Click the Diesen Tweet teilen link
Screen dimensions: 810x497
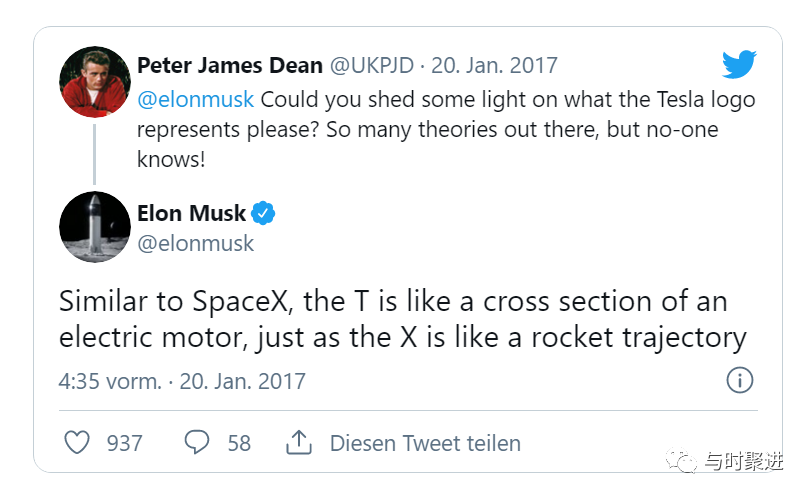425,442
